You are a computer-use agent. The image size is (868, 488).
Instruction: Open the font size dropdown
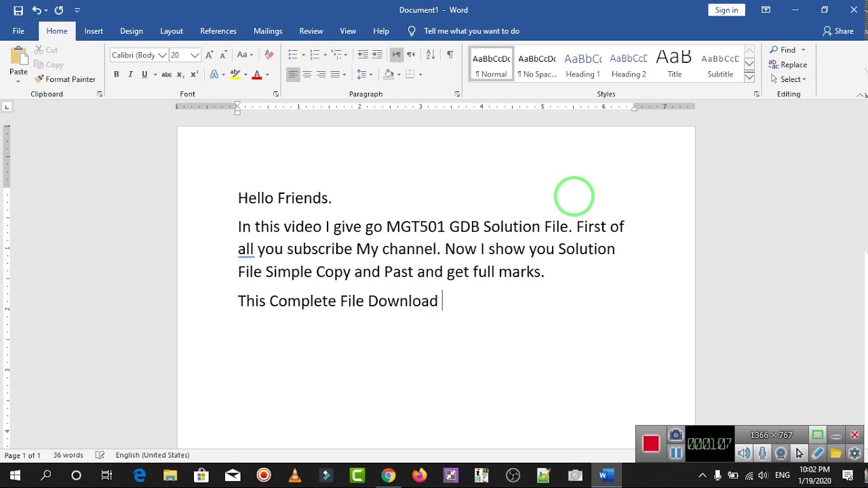pyautogui.click(x=195, y=55)
